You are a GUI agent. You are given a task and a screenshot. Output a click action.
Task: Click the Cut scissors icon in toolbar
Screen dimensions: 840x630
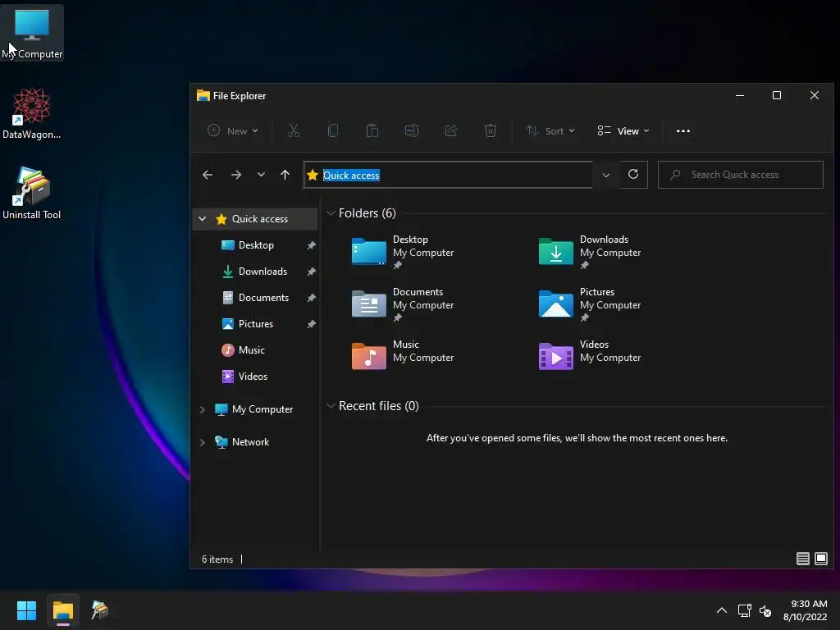click(x=294, y=130)
